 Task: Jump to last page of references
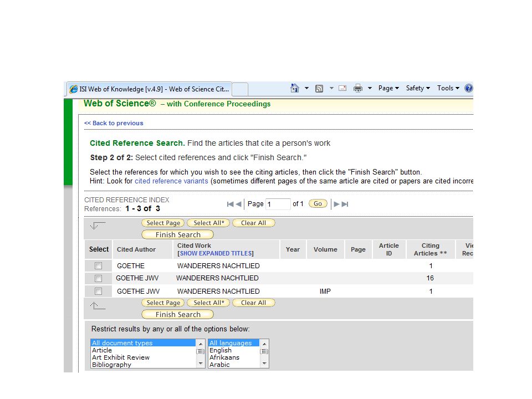coord(345,204)
